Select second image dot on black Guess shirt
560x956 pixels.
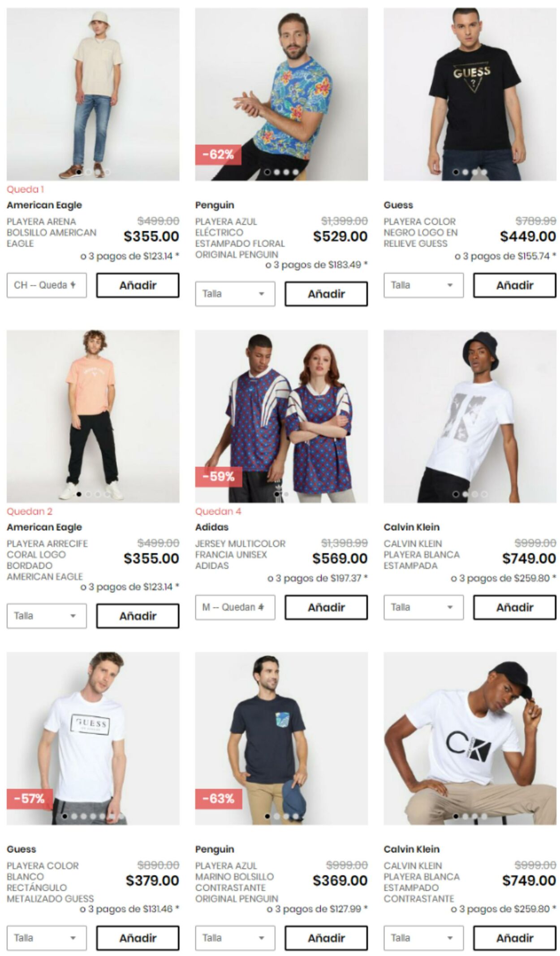click(465, 172)
